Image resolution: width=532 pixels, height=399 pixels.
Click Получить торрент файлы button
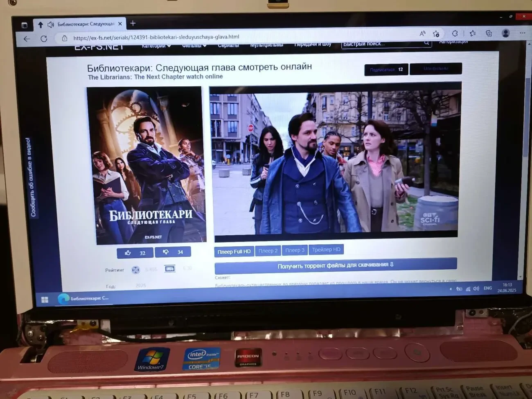pos(336,265)
